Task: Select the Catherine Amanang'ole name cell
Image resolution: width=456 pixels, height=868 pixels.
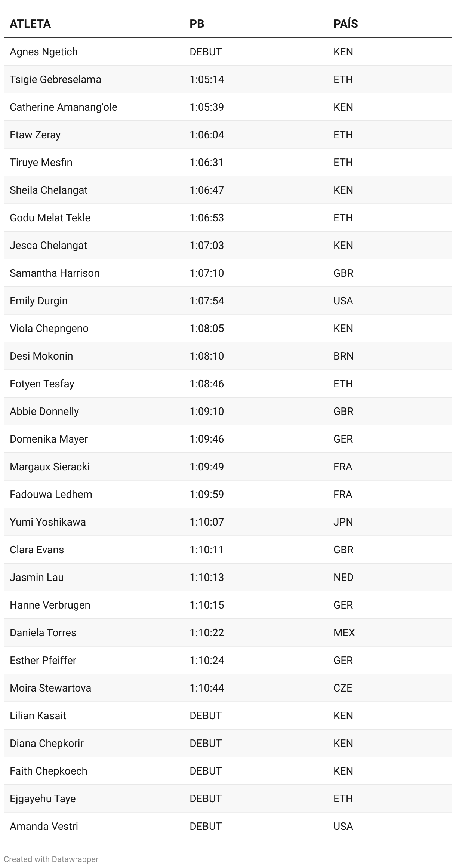Action: click(64, 107)
